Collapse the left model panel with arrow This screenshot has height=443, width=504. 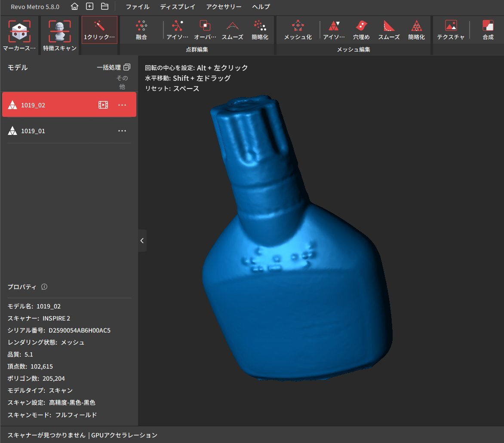tap(142, 241)
